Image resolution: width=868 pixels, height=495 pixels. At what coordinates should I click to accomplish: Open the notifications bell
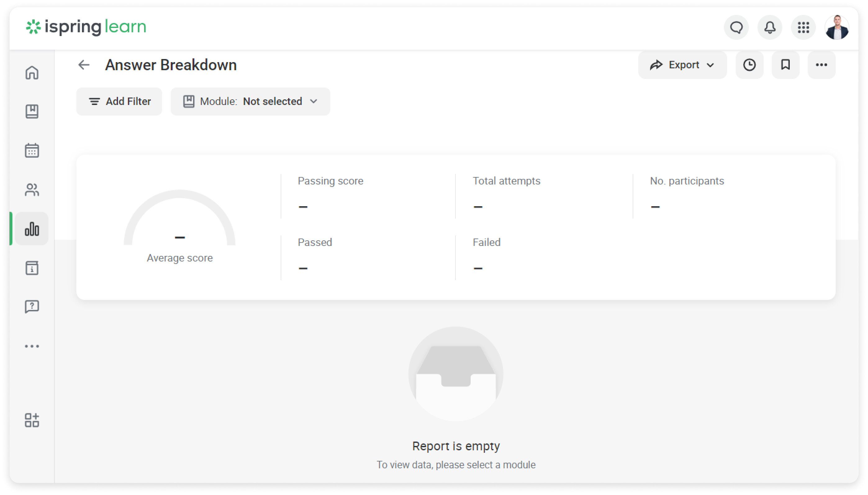[770, 28]
